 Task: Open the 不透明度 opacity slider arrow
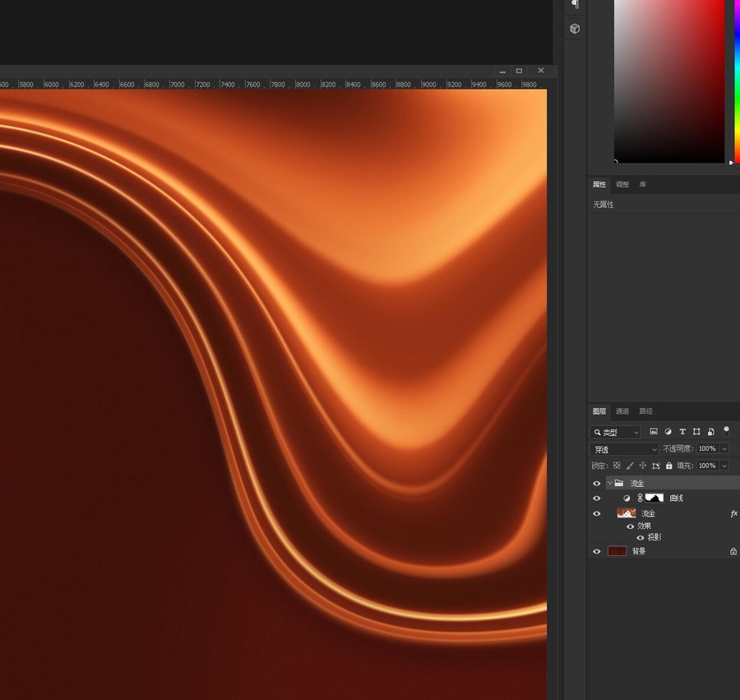pos(724,448)
